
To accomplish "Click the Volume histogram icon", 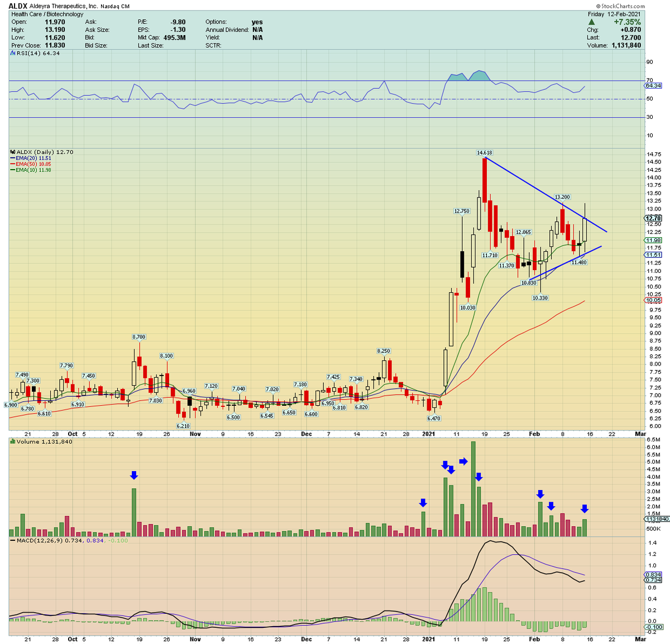I will click(x=12, y=441).
